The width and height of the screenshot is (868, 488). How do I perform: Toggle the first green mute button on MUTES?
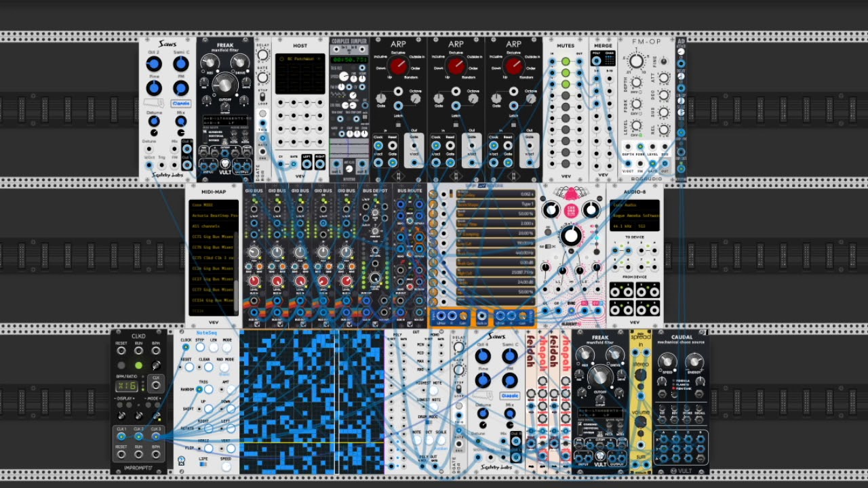coord(566,61)
